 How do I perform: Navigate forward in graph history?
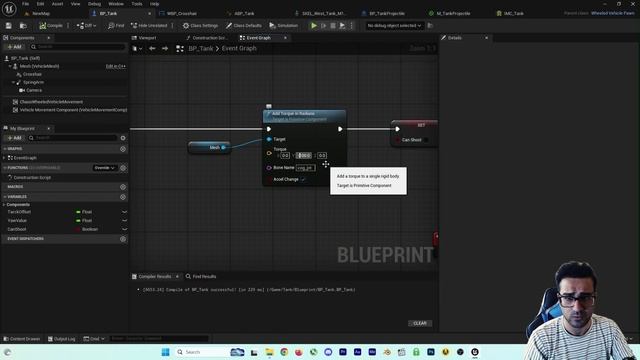(164, 49)
